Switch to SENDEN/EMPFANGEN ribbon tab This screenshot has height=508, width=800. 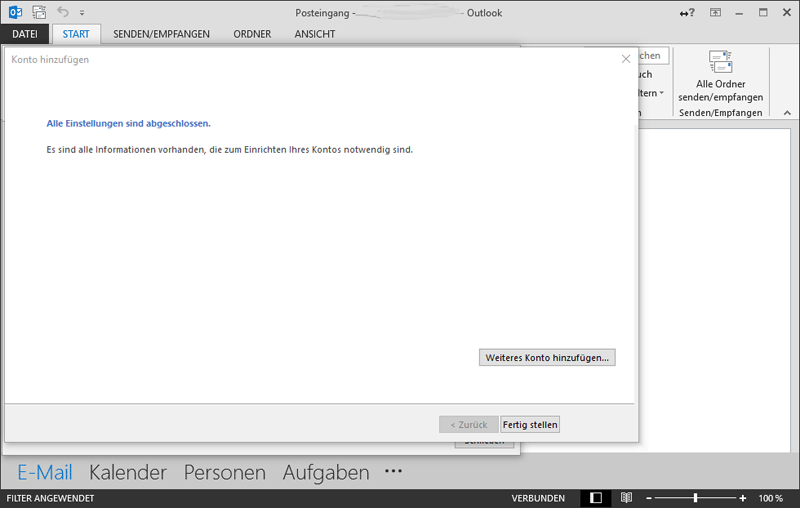[161, 34]
